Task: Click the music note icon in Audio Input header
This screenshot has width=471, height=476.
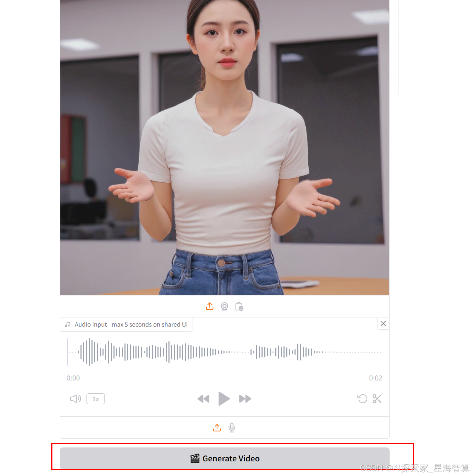Action: click(x=67, y=324)
